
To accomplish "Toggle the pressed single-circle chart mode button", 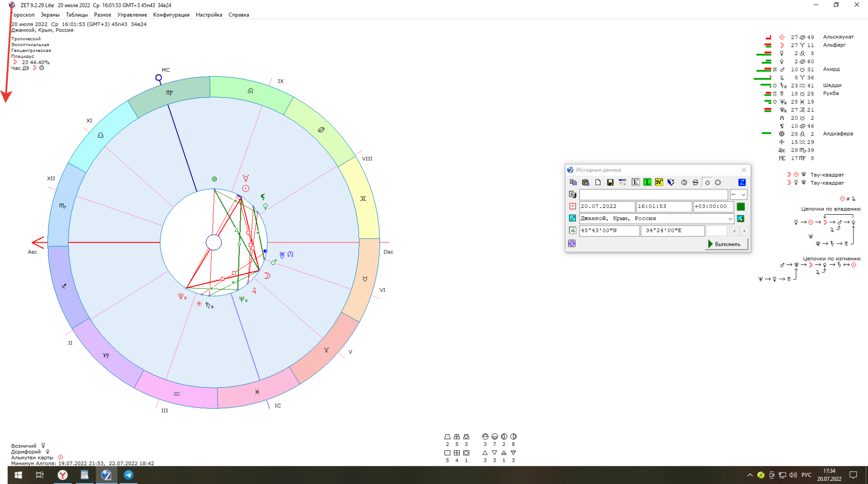I will (708, 183).
